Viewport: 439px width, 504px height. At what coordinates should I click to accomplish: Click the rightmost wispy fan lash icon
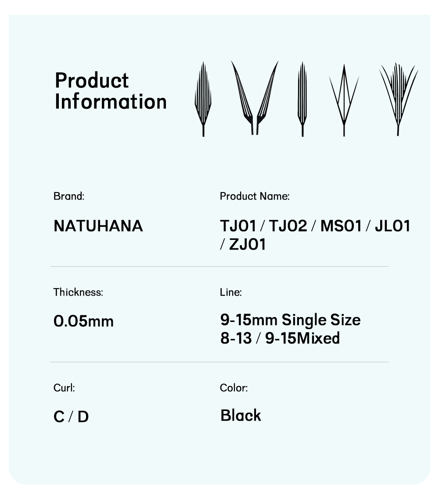[398, 99]
